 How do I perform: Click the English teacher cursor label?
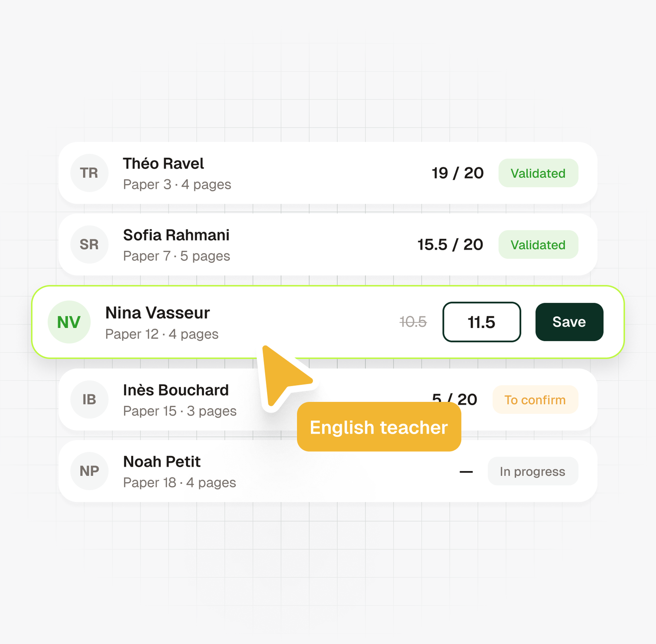[x=379, y=427]
